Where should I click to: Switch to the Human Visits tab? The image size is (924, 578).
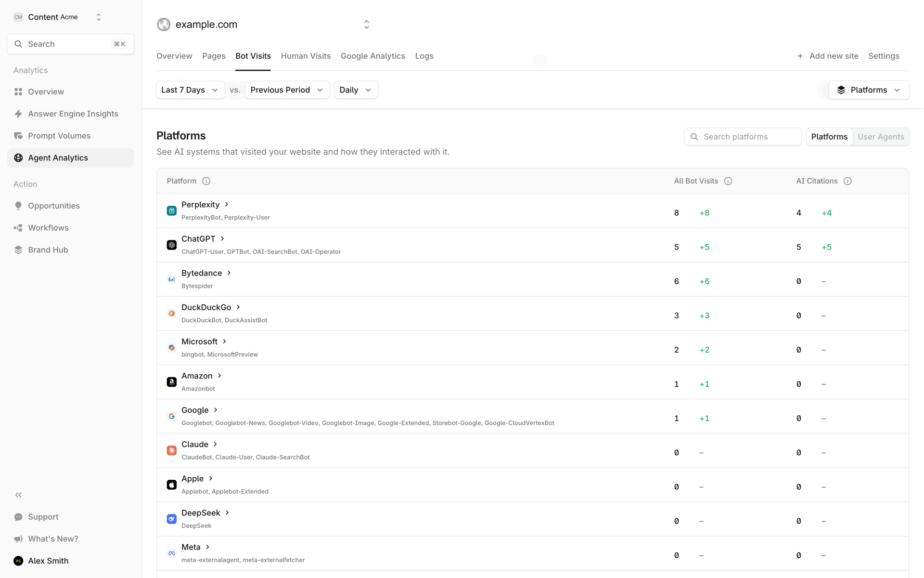pyautogui.click(x=306, y=56)
